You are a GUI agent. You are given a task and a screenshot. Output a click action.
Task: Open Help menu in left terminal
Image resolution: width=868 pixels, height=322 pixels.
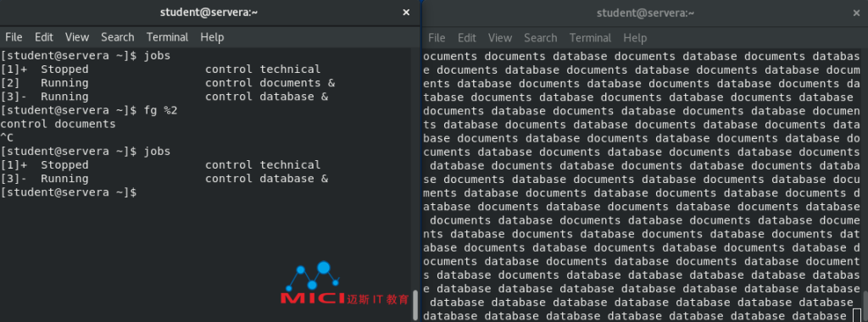tap(212, 37)
